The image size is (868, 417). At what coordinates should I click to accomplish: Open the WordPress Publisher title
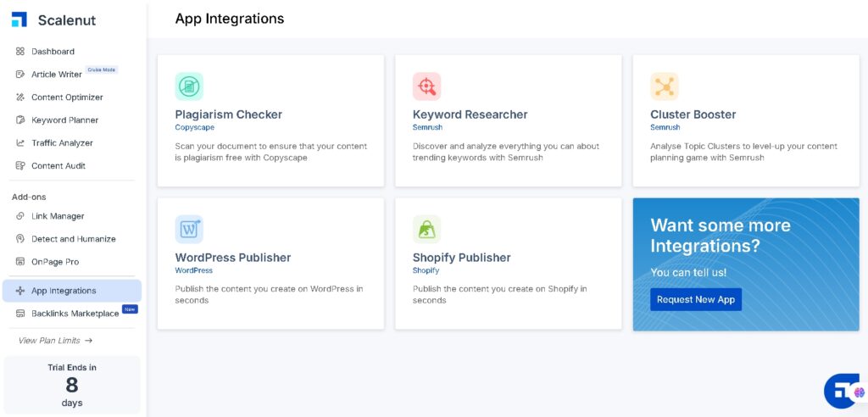(x=233, y=258)
